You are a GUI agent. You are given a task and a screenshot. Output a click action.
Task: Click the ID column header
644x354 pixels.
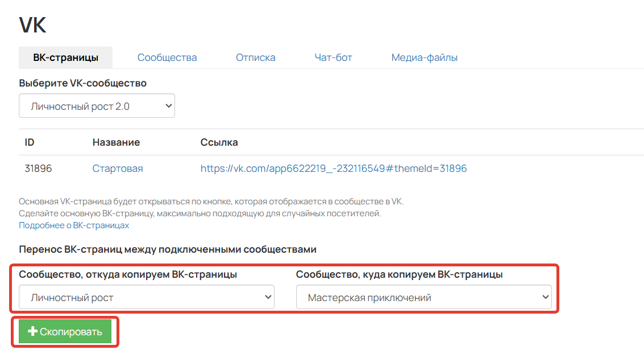[28, 142]
